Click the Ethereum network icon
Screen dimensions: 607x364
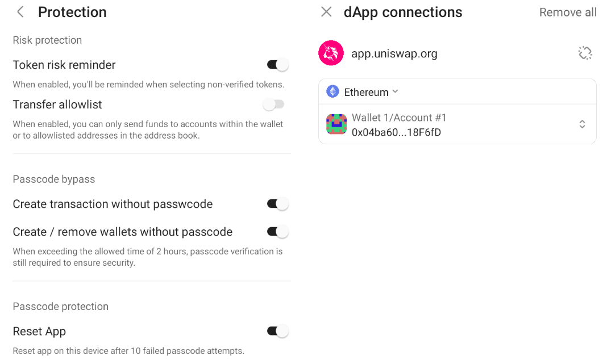coord(332,91)
